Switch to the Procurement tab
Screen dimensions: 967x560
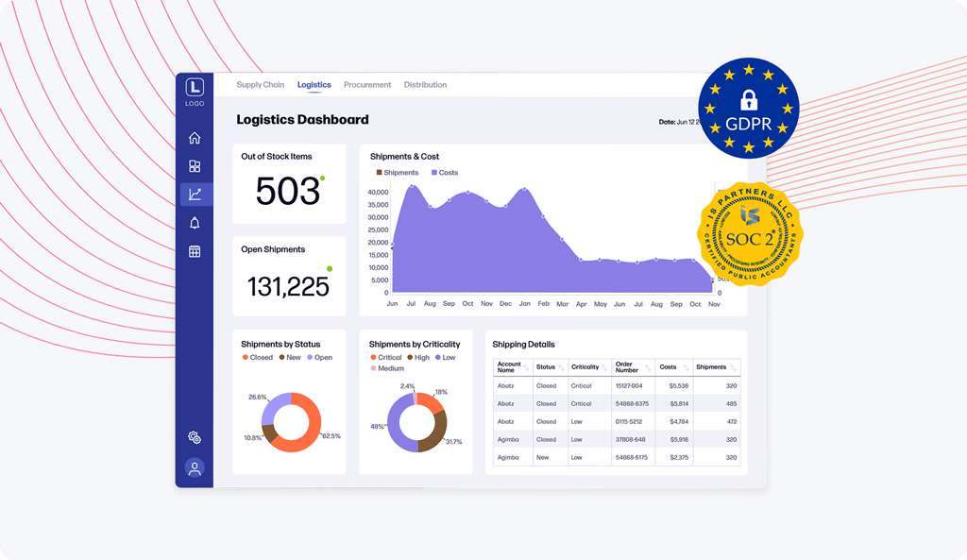click(367, 85)
